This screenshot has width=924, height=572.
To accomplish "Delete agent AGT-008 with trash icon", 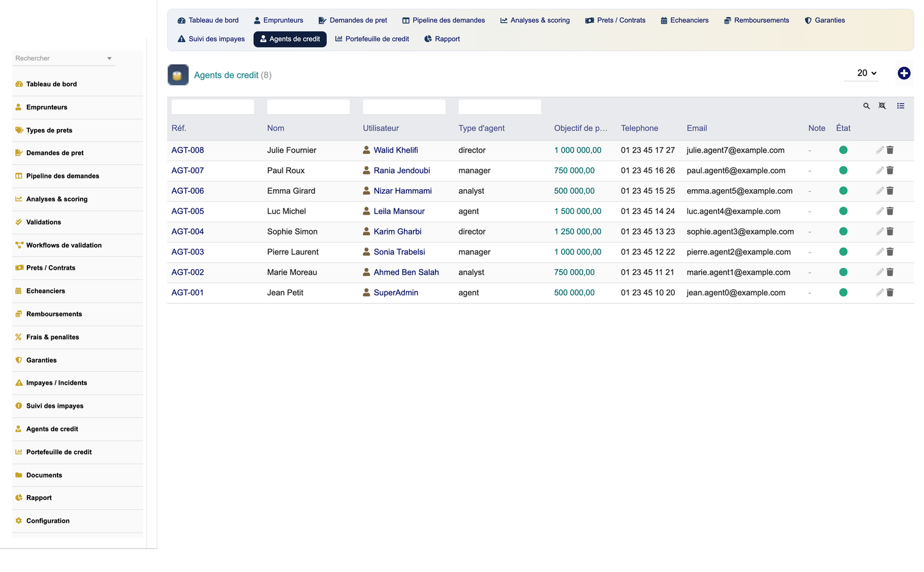I will tap(890, 150).
